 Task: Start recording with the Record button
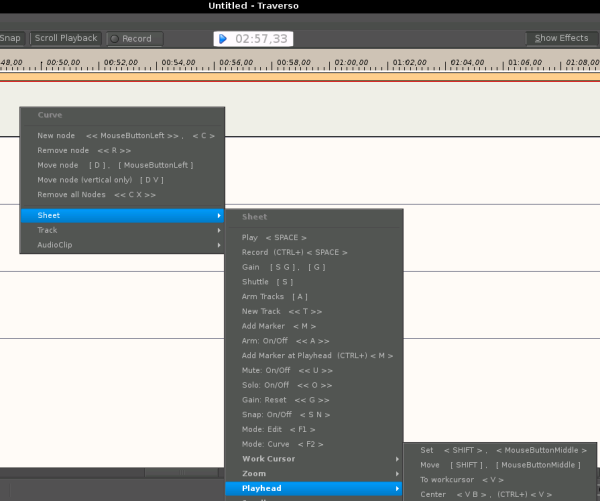coord(135,39)
